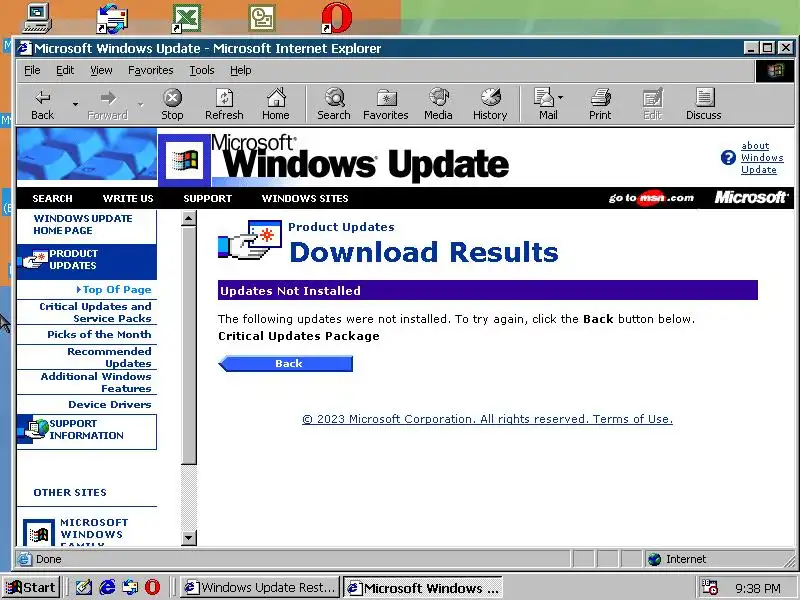The image size is (800, 600).
Task: Stop page loading with Stop icon
Action: [x=172, y=97]
